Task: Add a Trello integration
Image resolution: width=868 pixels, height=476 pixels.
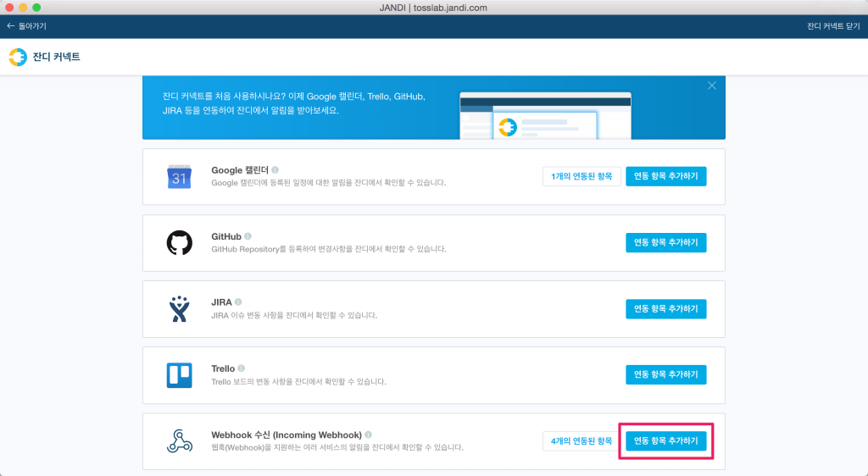Action: pyautogui.click(x=665, y=374)
